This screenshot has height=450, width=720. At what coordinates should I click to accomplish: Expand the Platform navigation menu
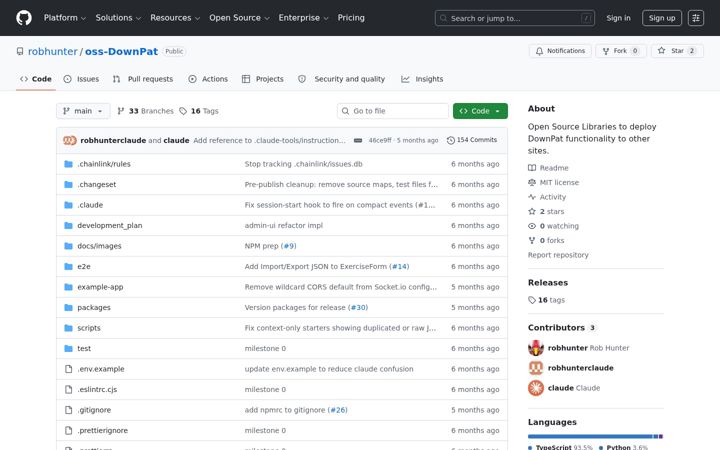[x=65, y=18]
